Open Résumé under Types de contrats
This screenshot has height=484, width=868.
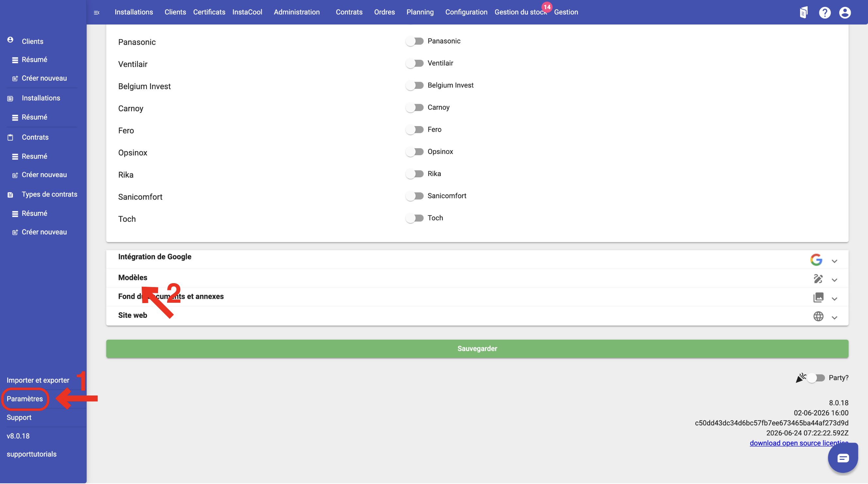(x=34, y=214)
